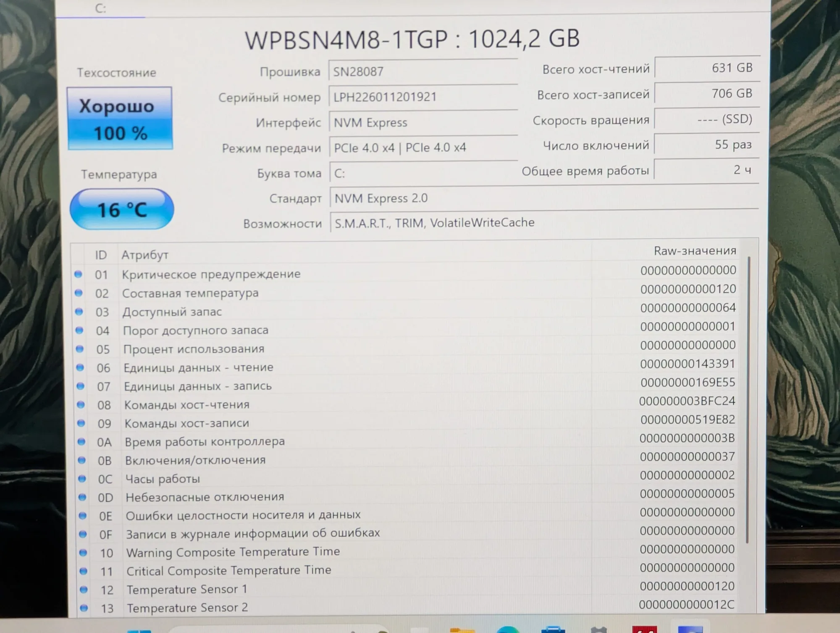The height and width of the screenshot is (633, 840).
Task: Select the Критическое предупреждение row text
Action: [x=211, y=274]
